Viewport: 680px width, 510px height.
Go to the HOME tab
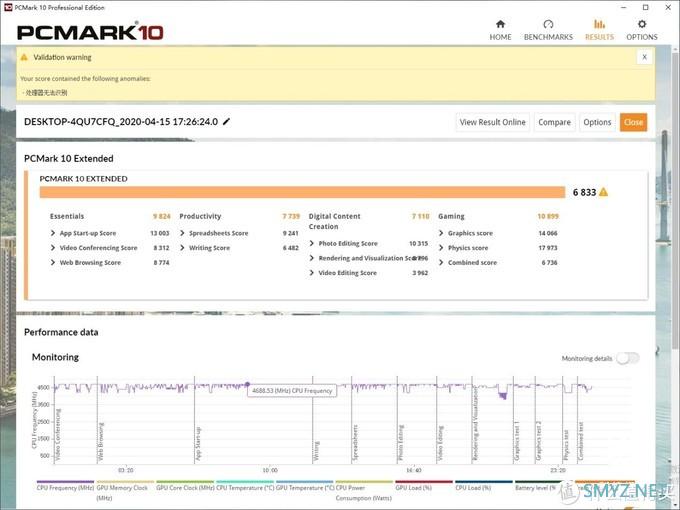point(500,30)
